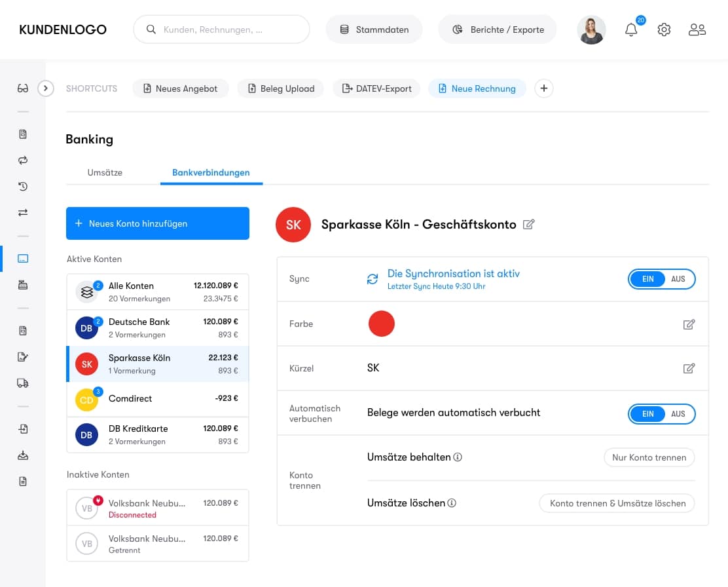Screen dimensions: 728x587
Task: Click the edit icon in Farbe row
Action: (689, 324)
